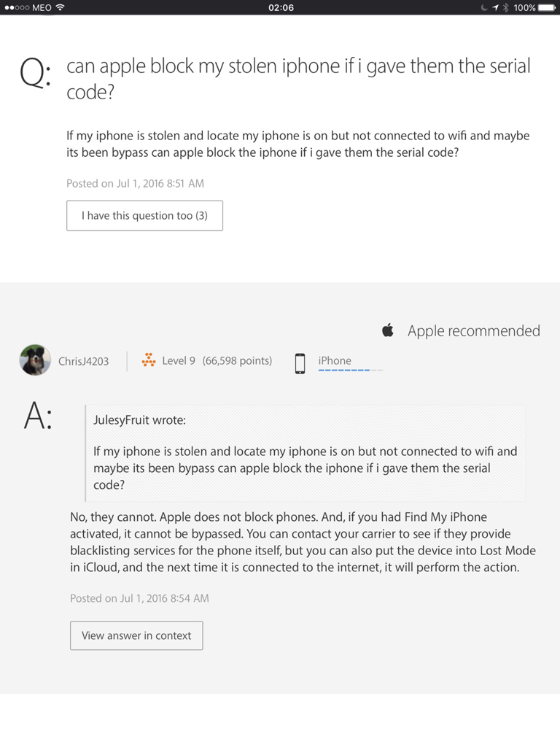Screen dimensions: 560x747
Task: Click the dashed progress bar under iPhone
Action: pos(350,371)
